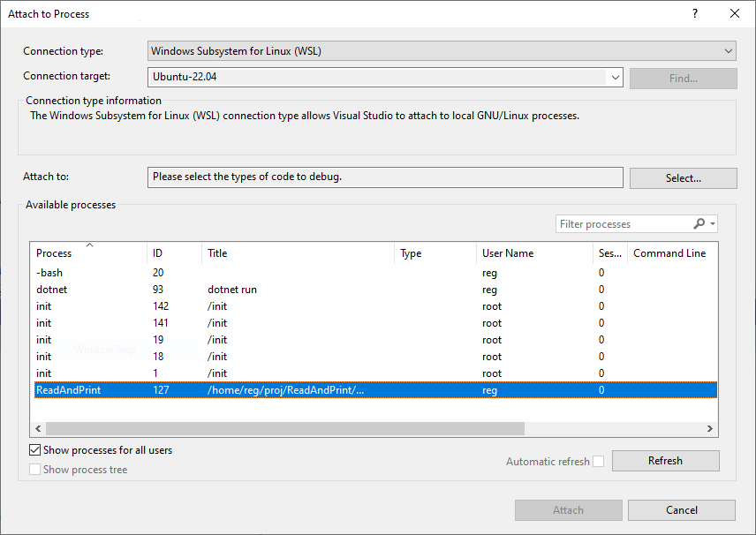Enable 'Automatic refresh'
The image size is (756, 535).
click(597, 461)
